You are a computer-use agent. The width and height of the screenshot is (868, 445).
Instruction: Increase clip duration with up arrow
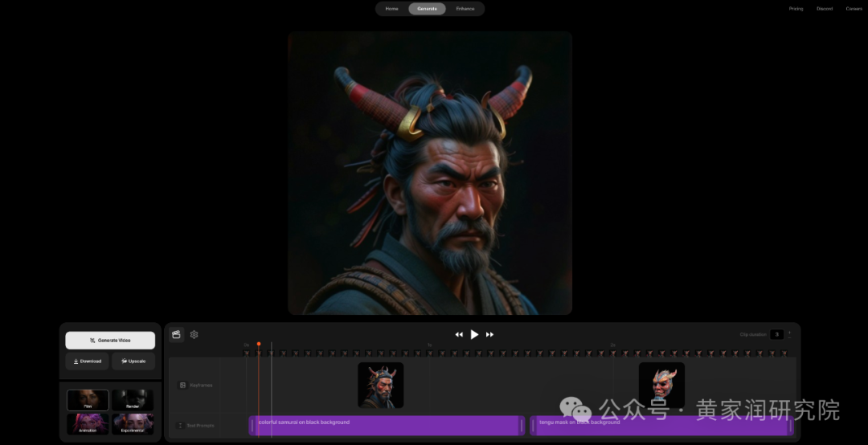pyautogui.click(x=789, y=332)
